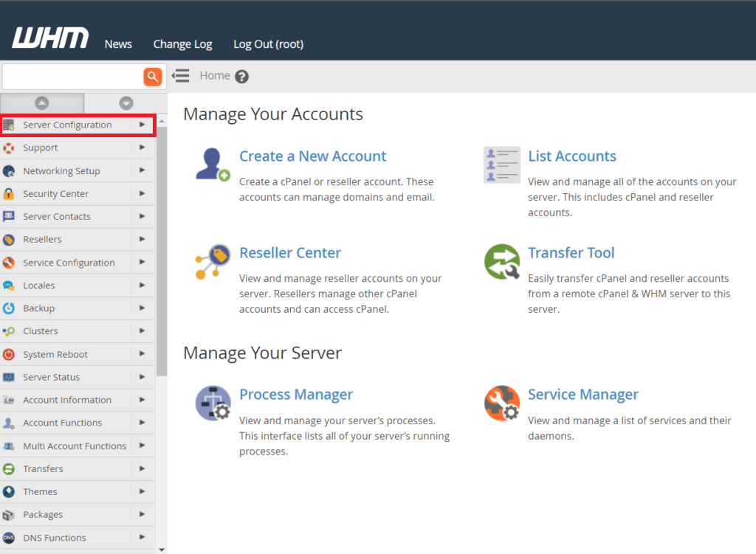Open the Change Log menu item

[183, 44]
